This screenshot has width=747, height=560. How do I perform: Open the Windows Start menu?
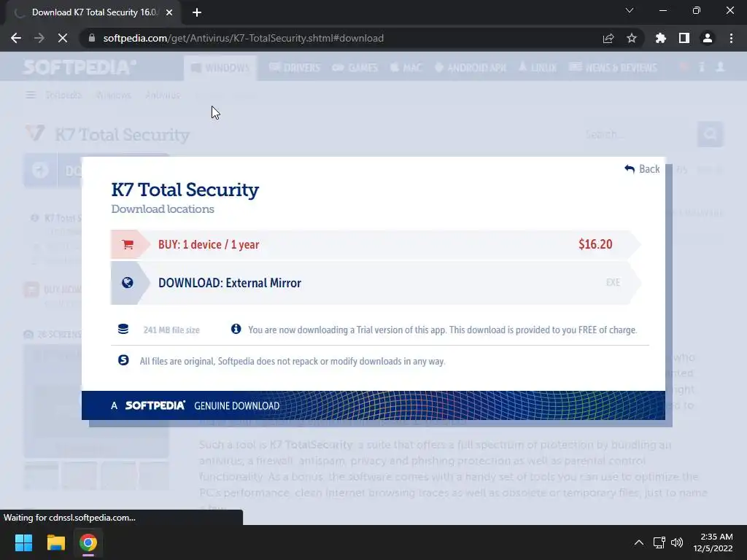(x=23, y=542)
